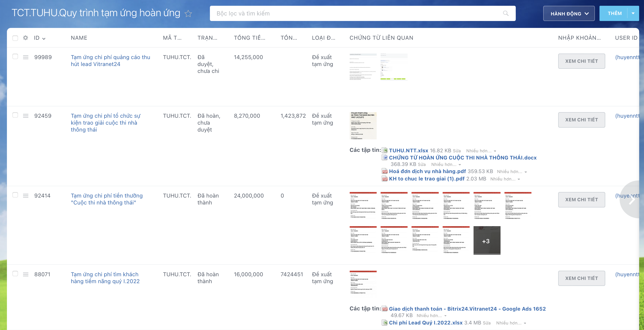Open Tạm ứng chi phí tiền thưởng link
Viewport: 644px width, 330px height.
pyautogui.click(x=107, y=199)
